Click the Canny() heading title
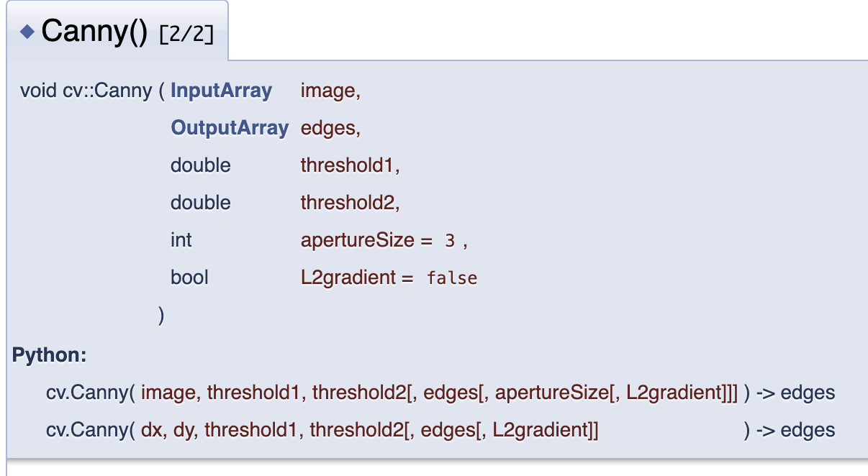The height and width of the screenshot is (476, 868). point(94,32)
